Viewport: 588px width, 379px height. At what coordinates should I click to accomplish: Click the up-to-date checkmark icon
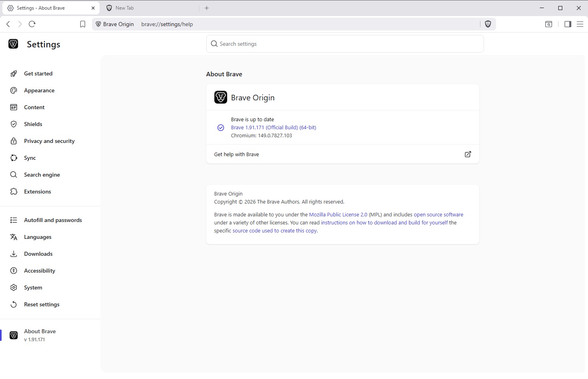221,128
